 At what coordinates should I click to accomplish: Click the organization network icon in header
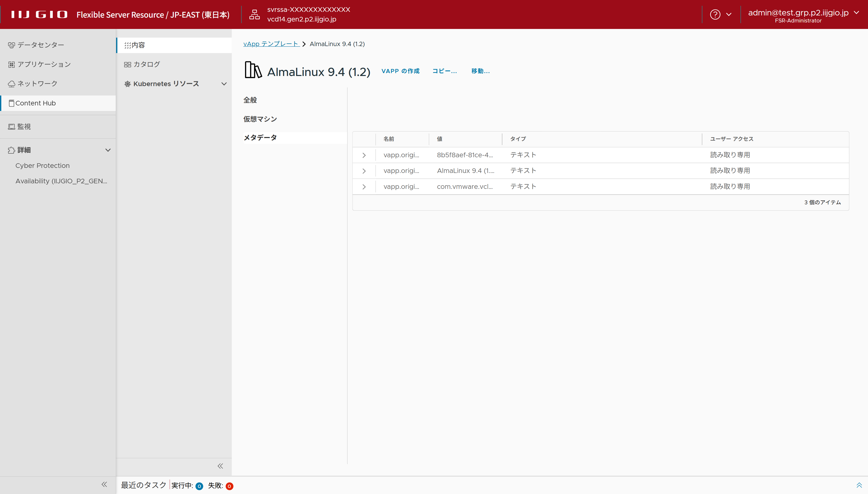click(x=254, y=14)
